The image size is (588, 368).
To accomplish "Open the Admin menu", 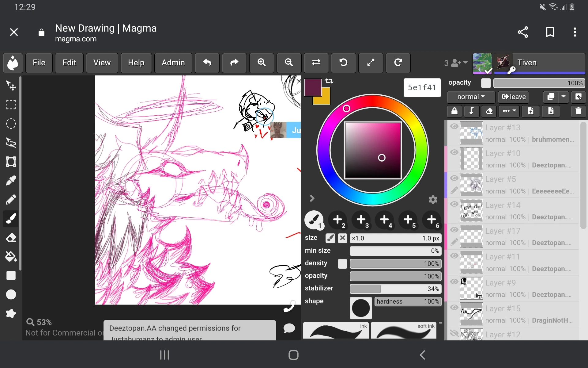I will click(173, 63).
